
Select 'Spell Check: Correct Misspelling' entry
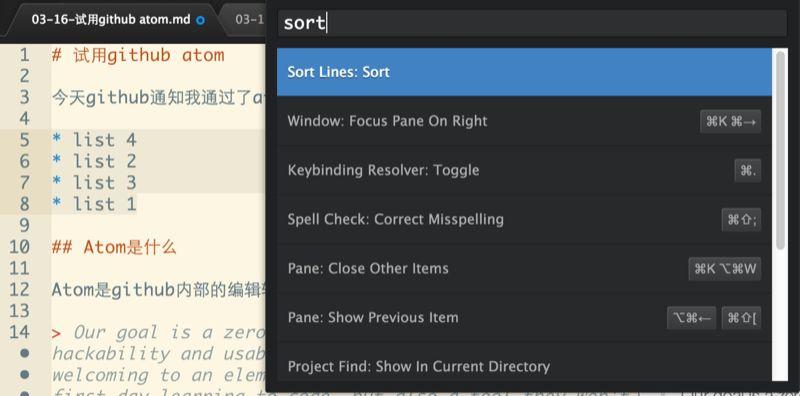coord(524,219)
